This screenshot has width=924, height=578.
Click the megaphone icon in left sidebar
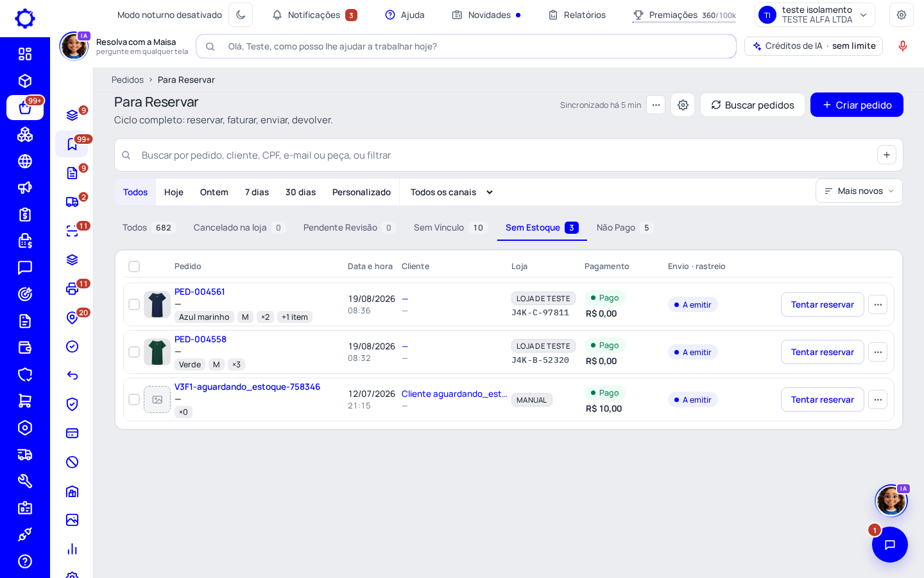coord(25,188)
